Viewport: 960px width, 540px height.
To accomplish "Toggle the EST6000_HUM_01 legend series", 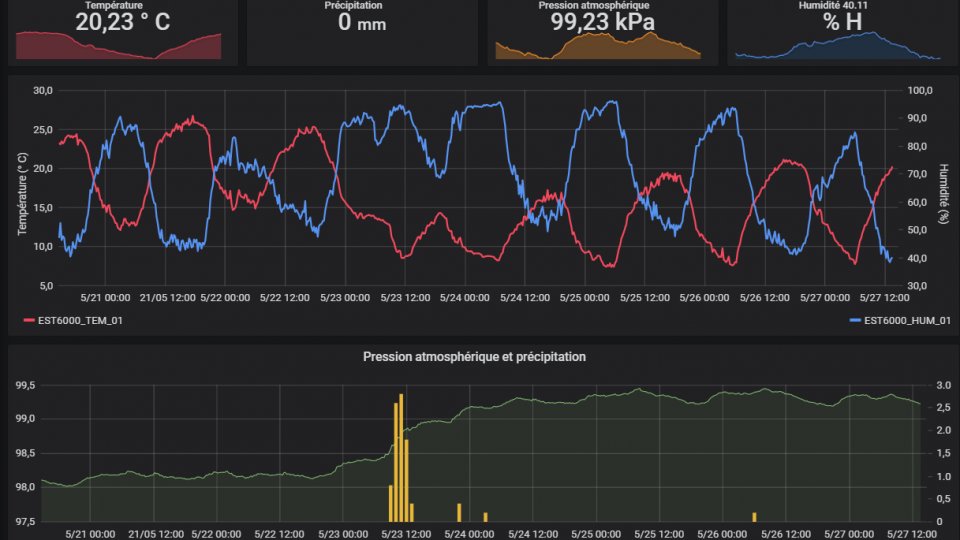I will [900, 320].
